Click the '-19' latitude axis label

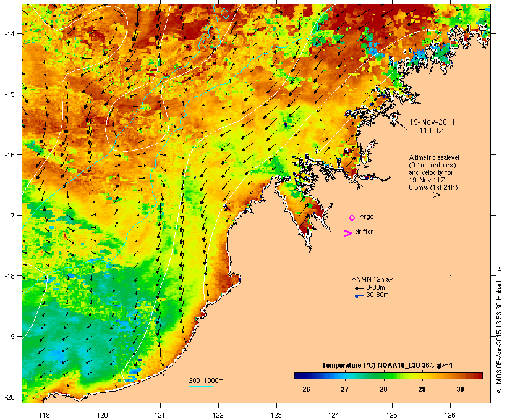(9, 336)
